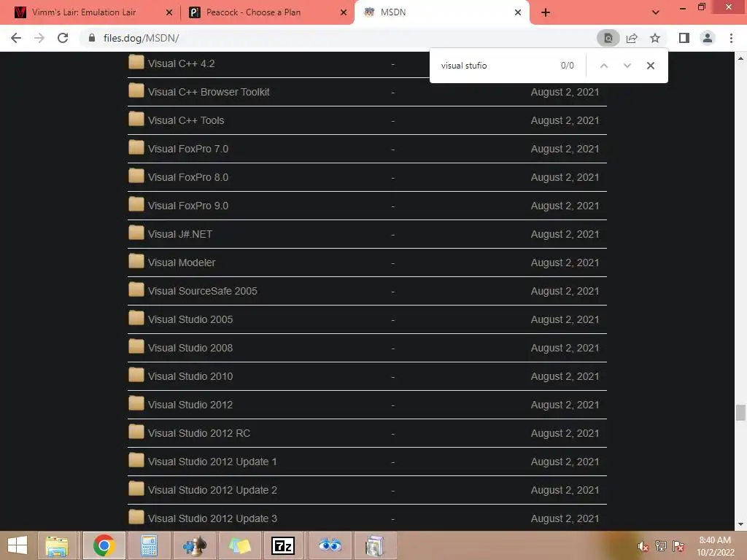Go forward with the browser forward arrow
Viewport: 747px width, 560px height.
click(x=39, y=38)
